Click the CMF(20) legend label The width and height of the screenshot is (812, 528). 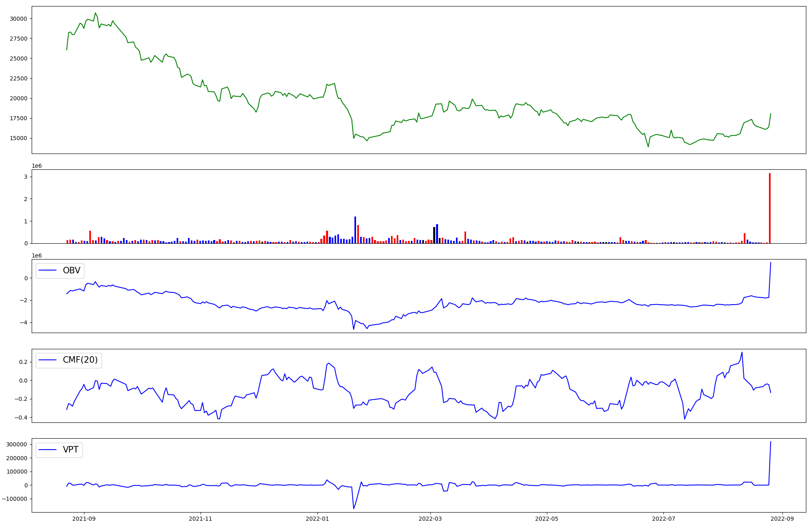[80, 360]
